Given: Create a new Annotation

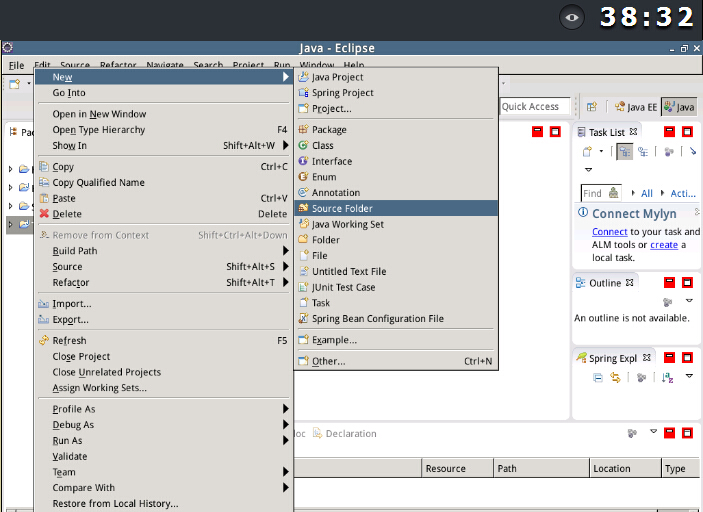Looking at the screenshot, I should (396, 192).
